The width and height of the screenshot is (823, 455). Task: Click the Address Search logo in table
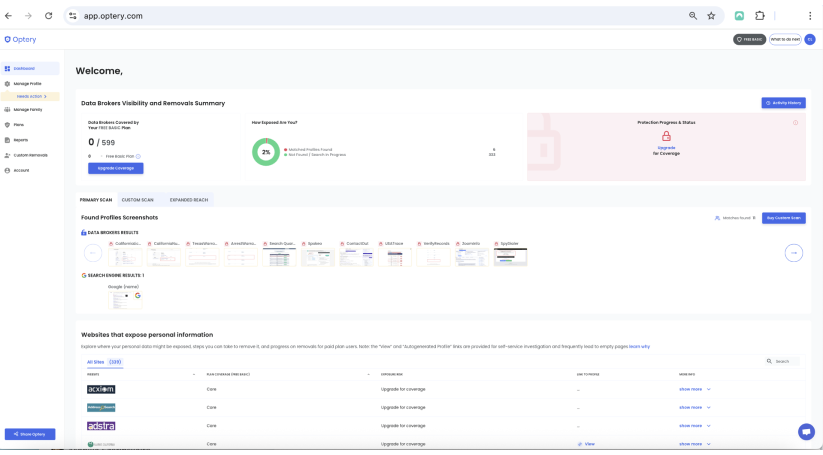(x=101, y=408)
